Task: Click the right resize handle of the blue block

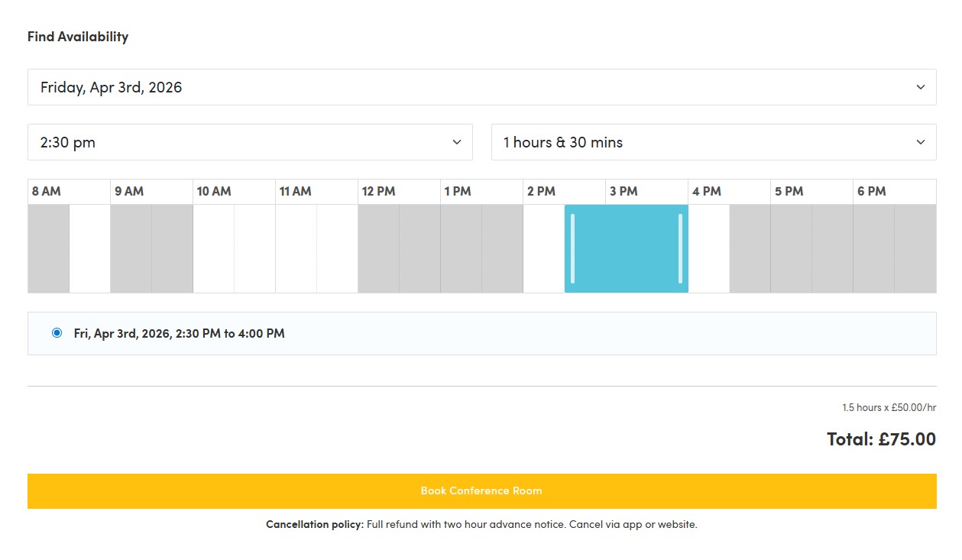Action: (x=682, y=248)
